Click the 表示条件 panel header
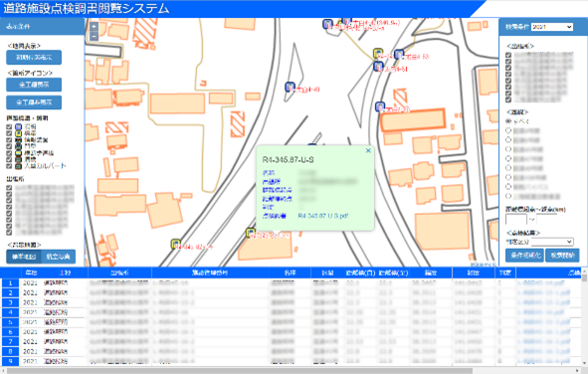The height and width of the screenshot is (374, 588). [x=42, y=26]
